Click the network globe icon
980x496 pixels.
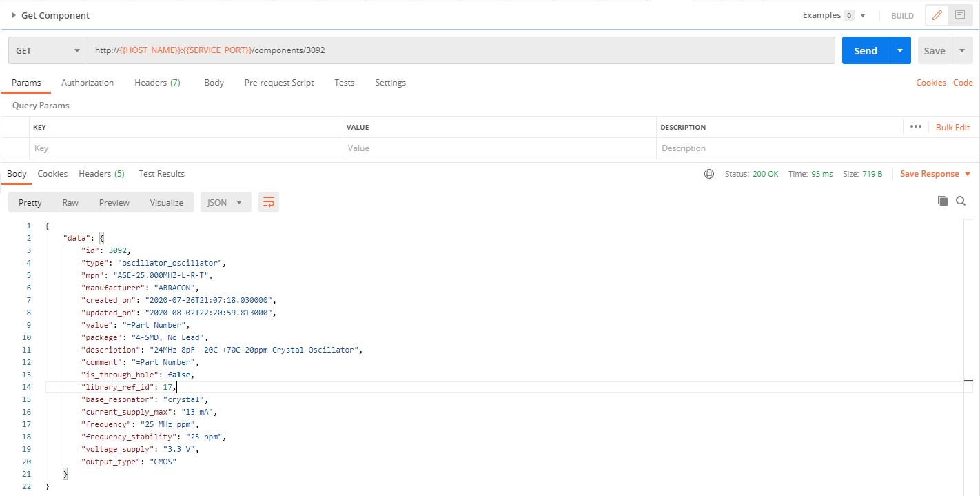(709, 174)
